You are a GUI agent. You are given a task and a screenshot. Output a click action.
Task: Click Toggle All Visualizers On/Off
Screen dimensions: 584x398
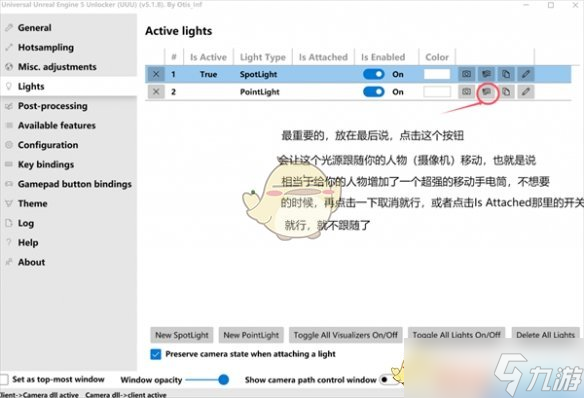click(x=346, y=335)
